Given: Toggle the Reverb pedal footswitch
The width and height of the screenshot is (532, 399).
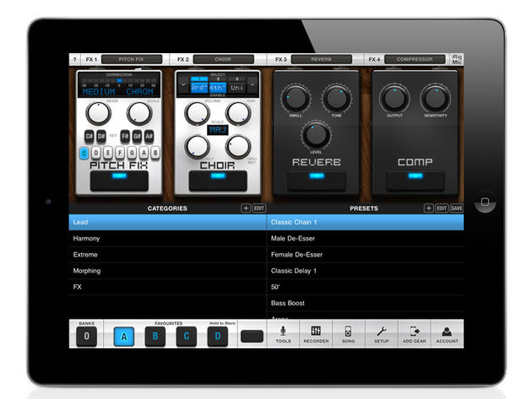Looking at the screenshot, I should click(x=317, y=181).
